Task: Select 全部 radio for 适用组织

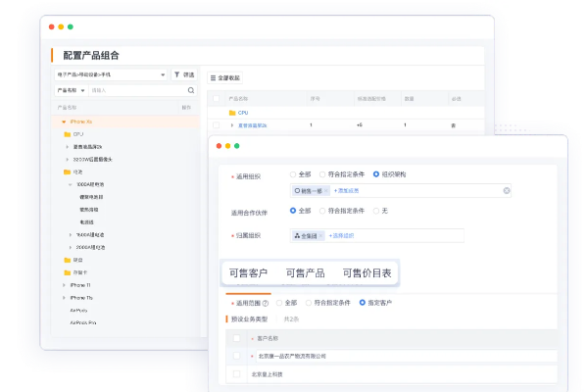Action: pos(293,174)
